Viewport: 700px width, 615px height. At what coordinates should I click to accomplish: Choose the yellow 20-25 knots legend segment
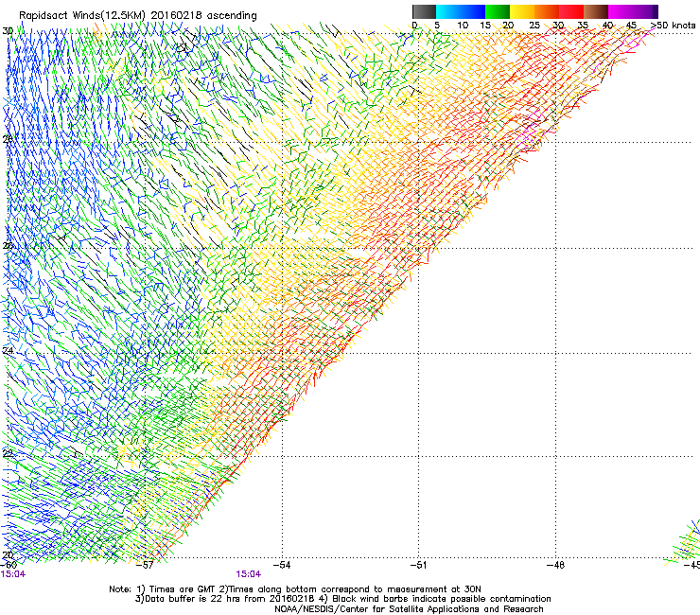(522, 11)
